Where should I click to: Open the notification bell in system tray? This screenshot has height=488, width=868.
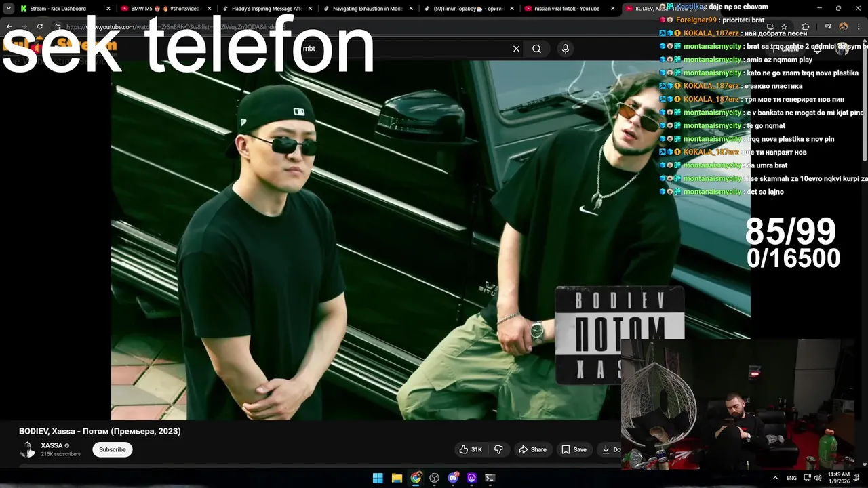pyautogui.click(x=856, y=478)
